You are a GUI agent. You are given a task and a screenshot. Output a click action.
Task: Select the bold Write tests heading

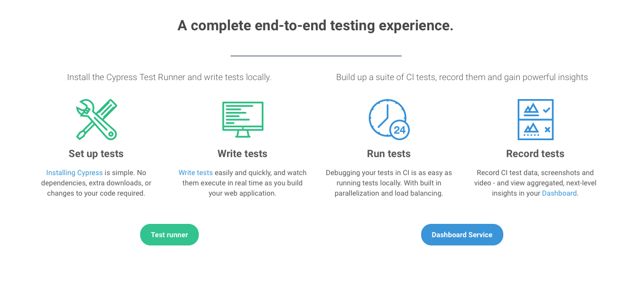coord(242,154)
